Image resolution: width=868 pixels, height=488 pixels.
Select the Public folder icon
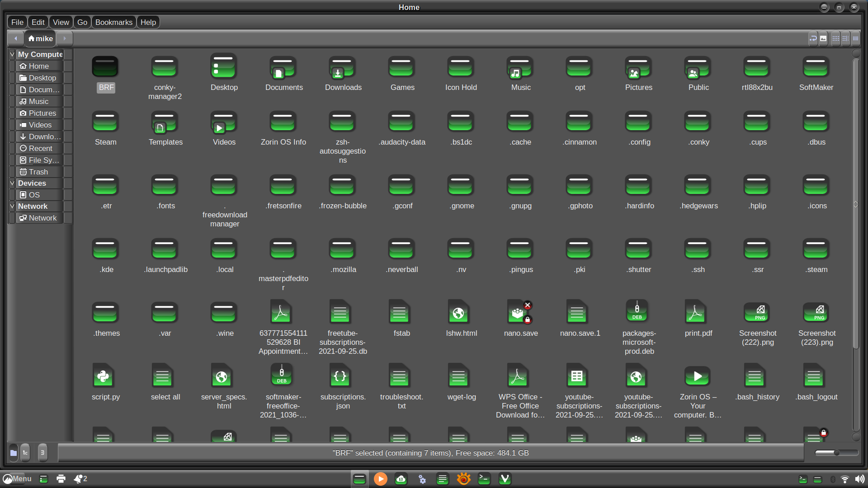click(698, 67)
